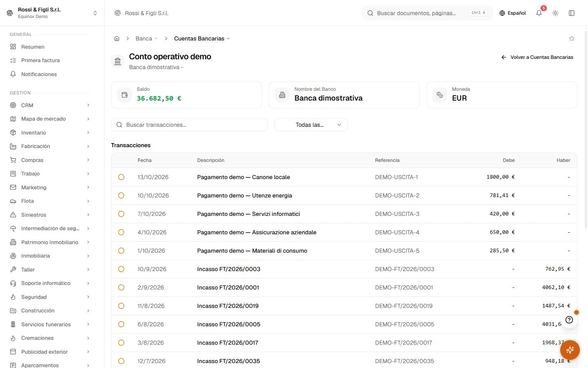Click the Primera factura checklist icon
This screenshot has height=368, width=588.
13,61
